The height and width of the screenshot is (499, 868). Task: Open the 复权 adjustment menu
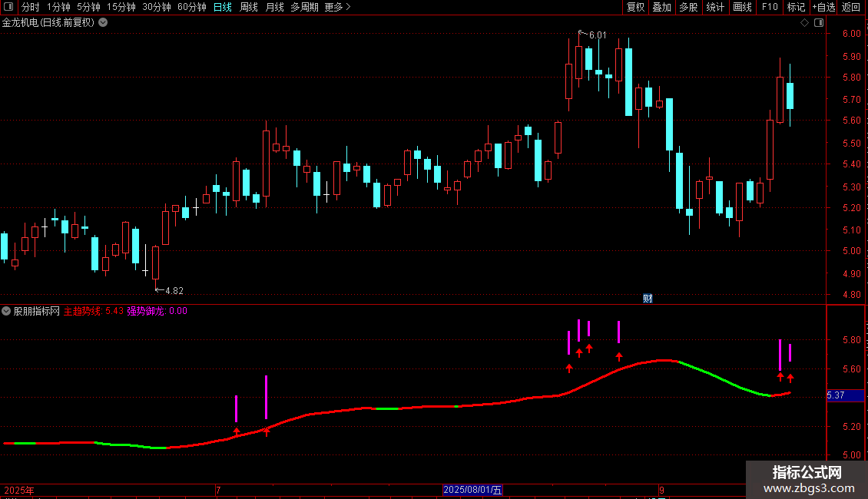click(635, 7)
